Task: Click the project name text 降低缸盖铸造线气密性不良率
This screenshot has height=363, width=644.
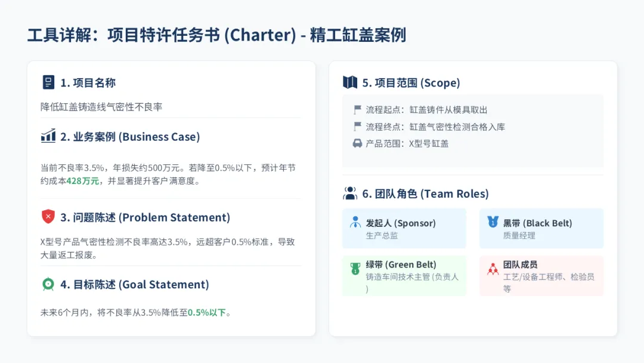Action: [x=101, y=107]
